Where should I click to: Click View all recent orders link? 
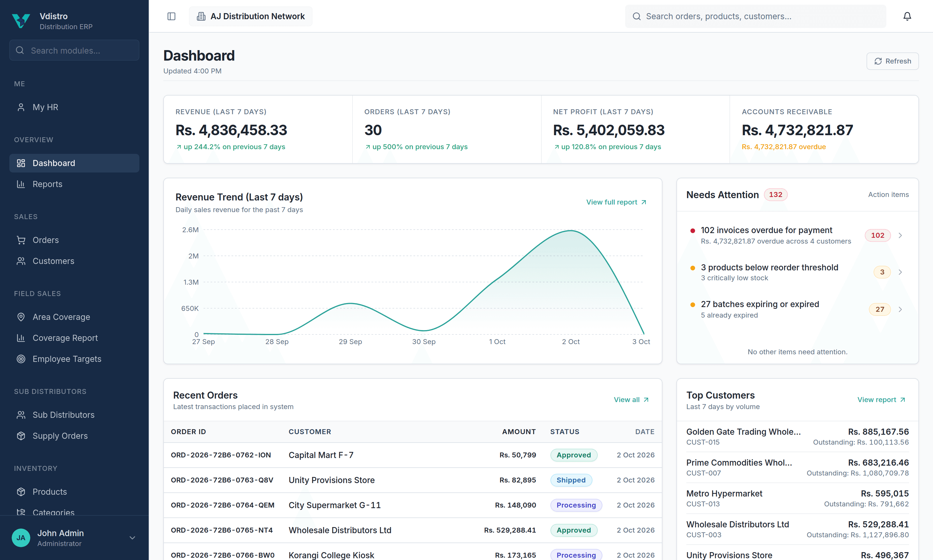631,400
